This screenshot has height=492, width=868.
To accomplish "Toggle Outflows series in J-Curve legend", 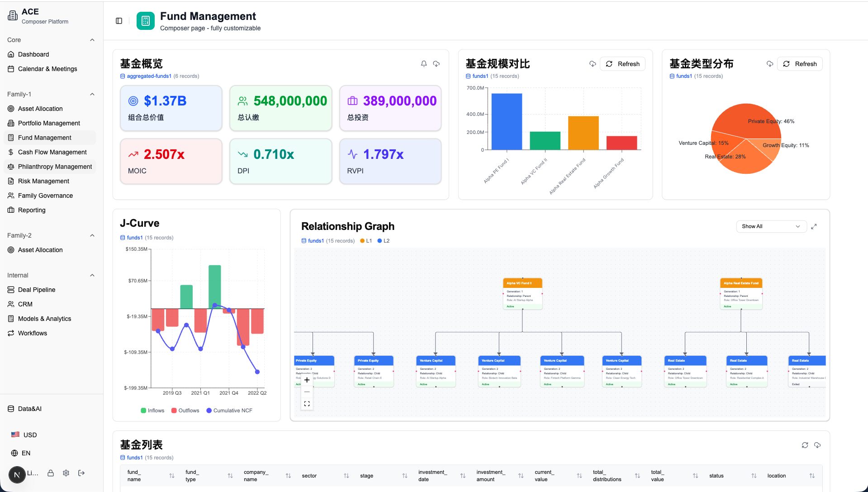I will [x=185, y=411].
